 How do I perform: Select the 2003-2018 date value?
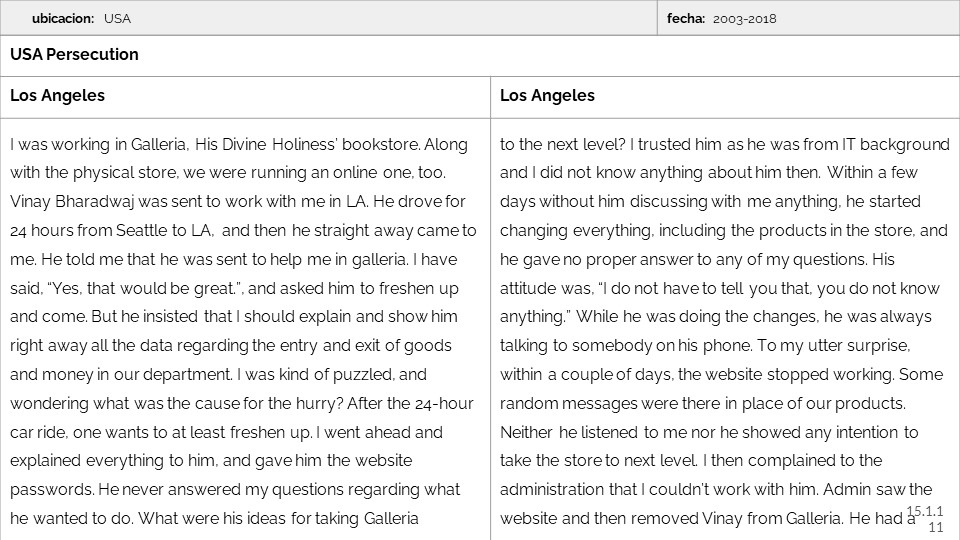(x=745, y=18)
